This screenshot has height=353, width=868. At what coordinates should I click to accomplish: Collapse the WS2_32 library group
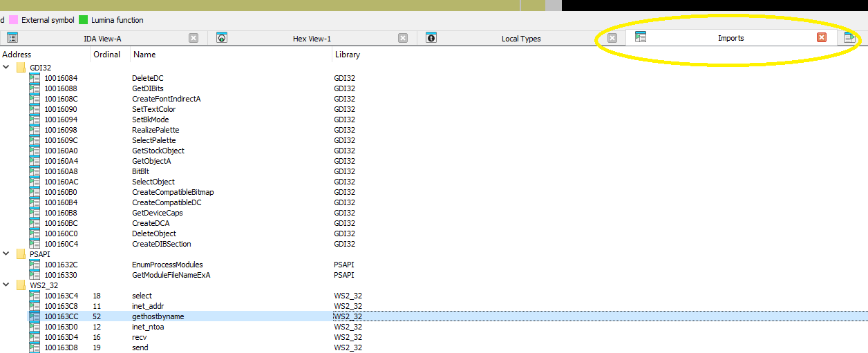[7, 285]
